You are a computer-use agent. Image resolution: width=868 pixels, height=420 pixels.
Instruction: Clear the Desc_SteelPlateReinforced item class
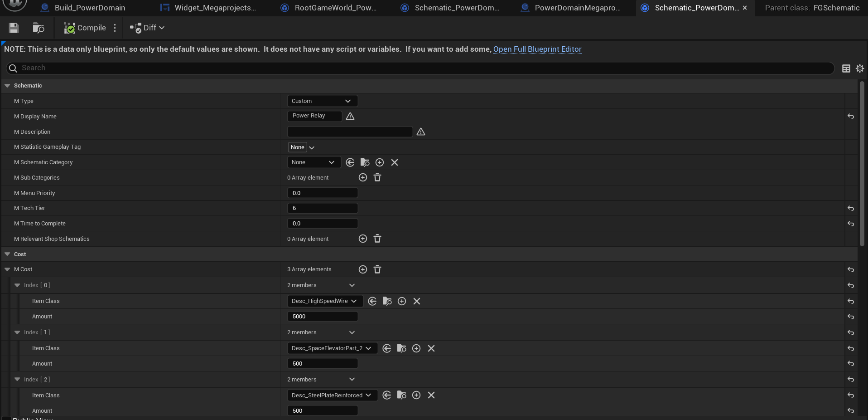click(431, 396)
